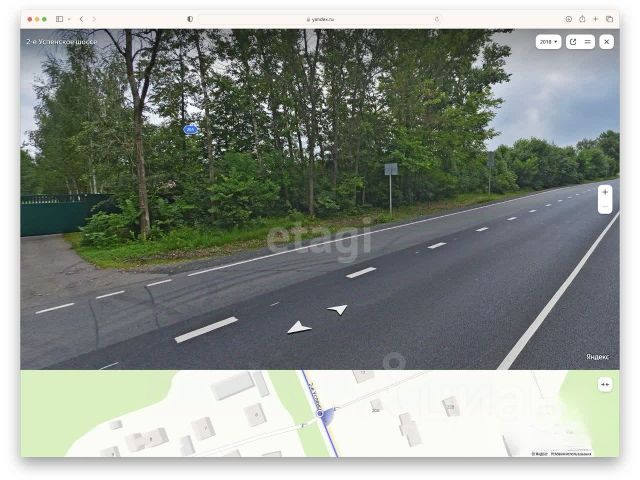The height and width of the screenshot is (480, 640).
Task: Toggle the Safari sidebar
Action: pos(60,19)
